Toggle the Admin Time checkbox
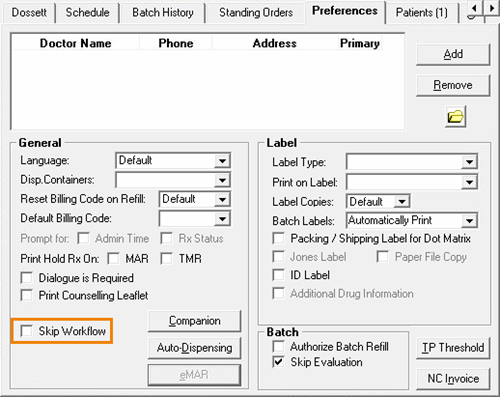The image size is (500, 397). tap(83, 238)
